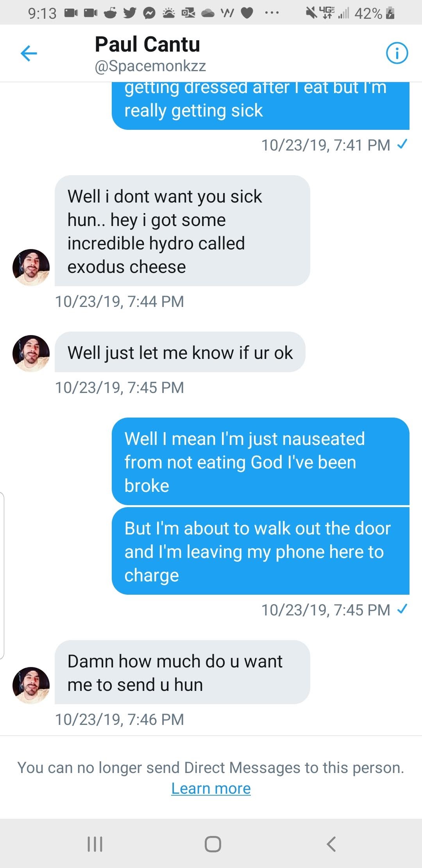Tap the @Spacemonkzz handle in header
422x868 pixels.
pos(150,66)
